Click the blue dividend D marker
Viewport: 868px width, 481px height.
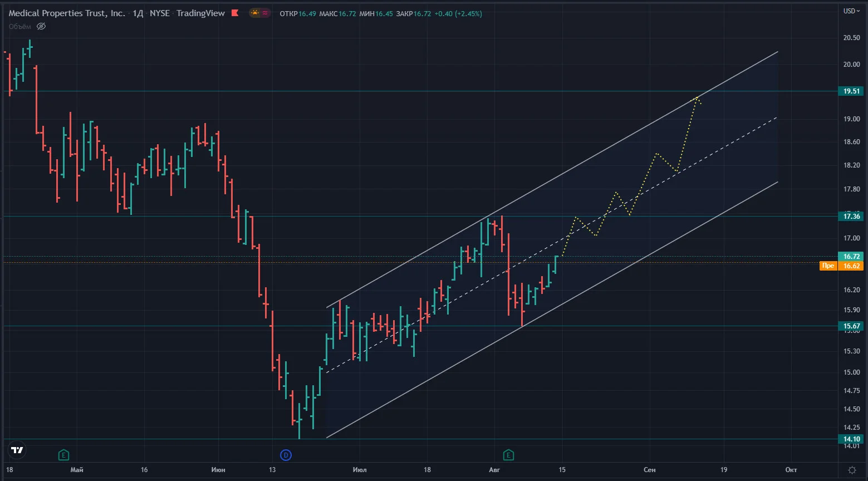tap(286, 455)
